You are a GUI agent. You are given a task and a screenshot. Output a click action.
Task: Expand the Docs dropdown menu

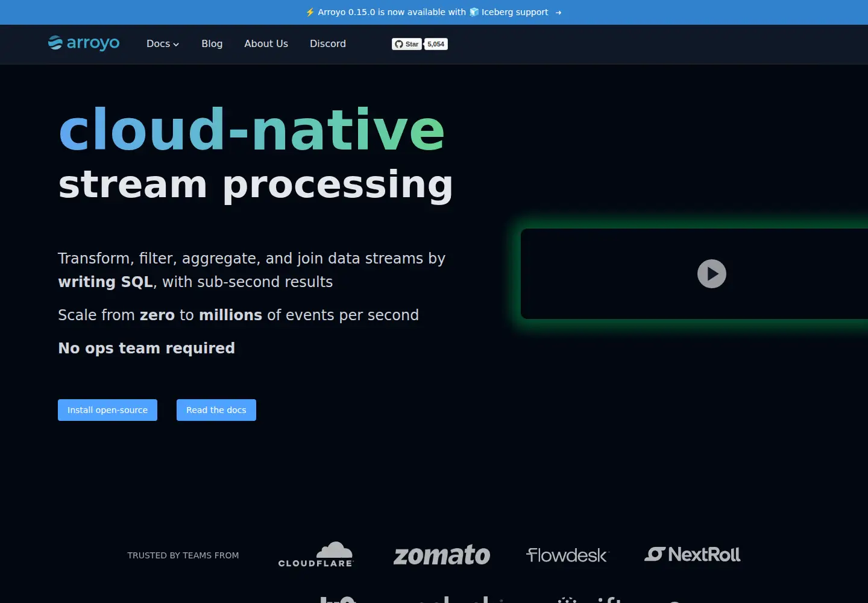163,43
